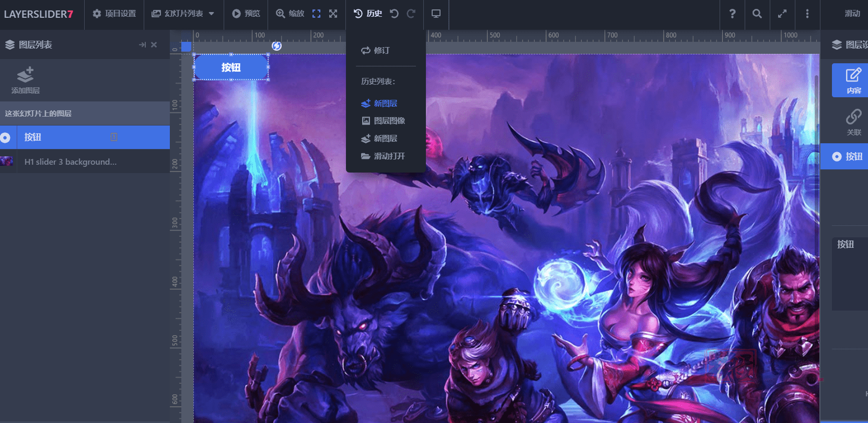Click the expand-arrows zoom icon next to 缩放

[x=333, y=14]
